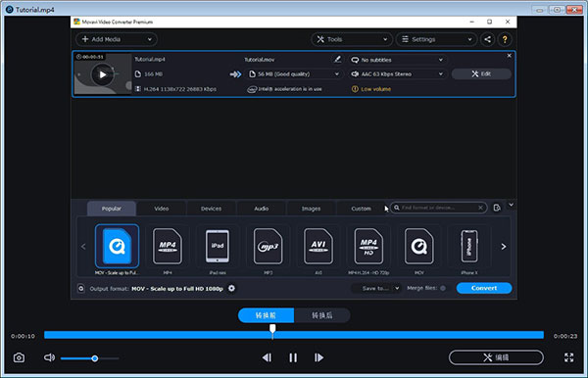Switch to the Devices tab
588x378 pixels.
pyautogui.click(x=211, y=209)
